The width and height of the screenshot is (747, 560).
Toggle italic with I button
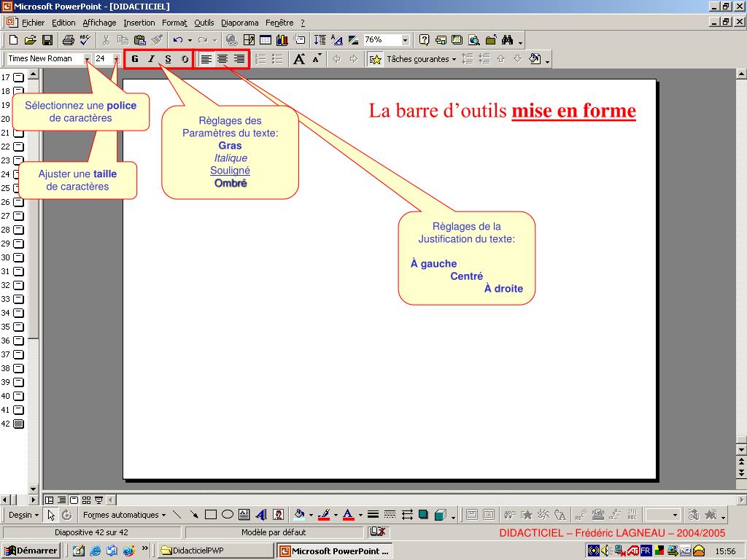[152, 59]
